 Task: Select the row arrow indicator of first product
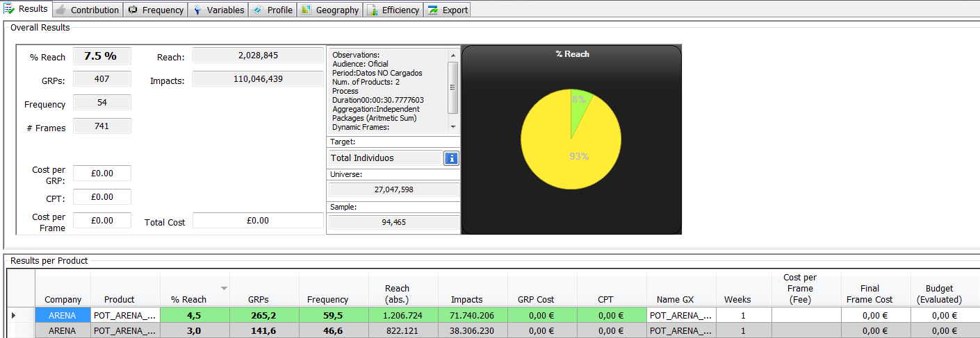click(14, 316)
